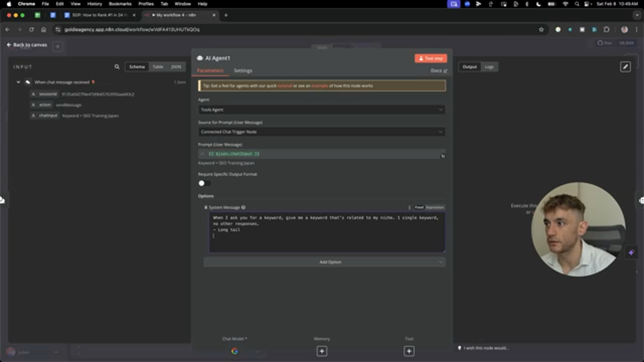Open the Chrome profile avatar

[x=624, y=30]
